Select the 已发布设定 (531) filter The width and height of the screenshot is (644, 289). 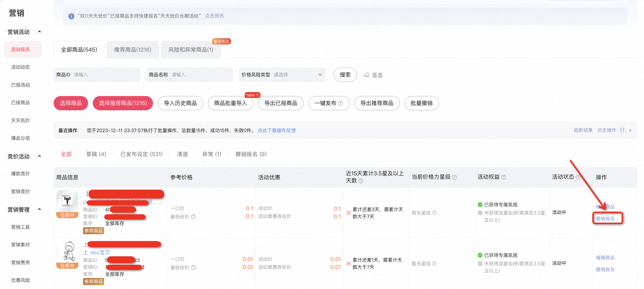(141, 154)
